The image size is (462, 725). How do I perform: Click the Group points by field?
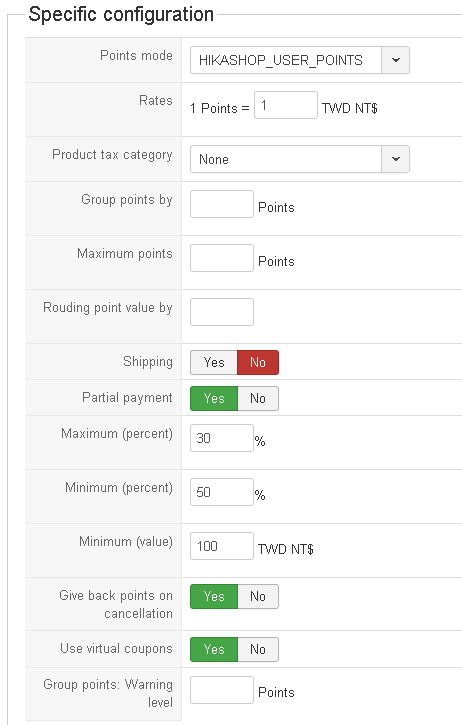pos(222,204)
